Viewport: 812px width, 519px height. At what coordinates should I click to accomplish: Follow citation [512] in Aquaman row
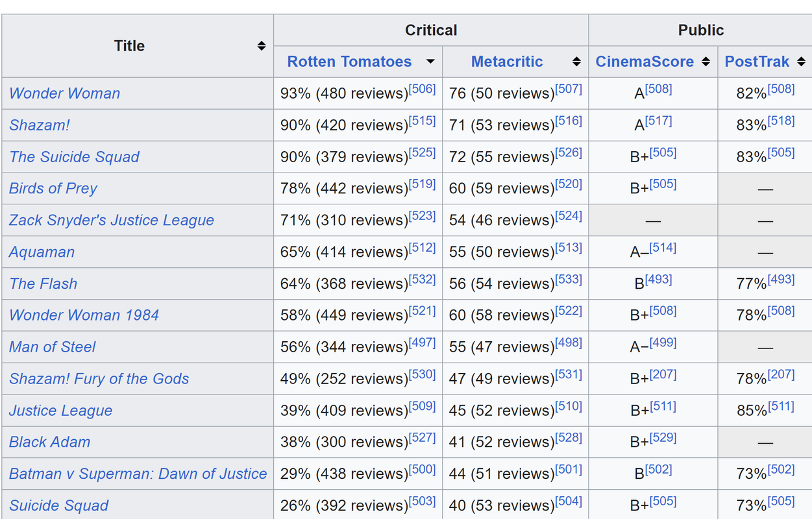(x=422, y=248)
